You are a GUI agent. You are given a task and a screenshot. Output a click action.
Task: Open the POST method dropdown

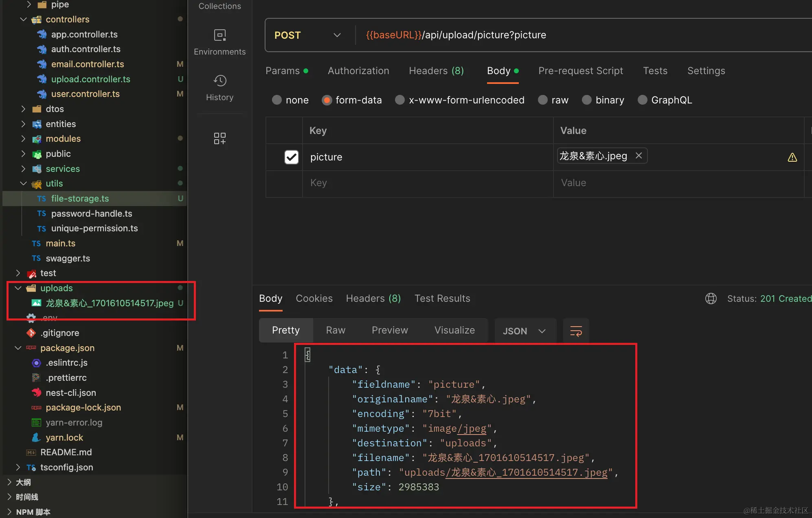click(307, 35)
